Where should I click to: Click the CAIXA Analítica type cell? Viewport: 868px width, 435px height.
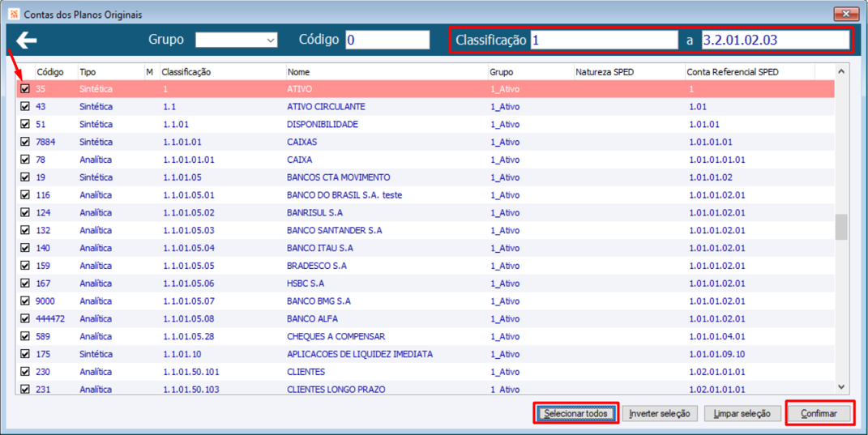(95, 160)
